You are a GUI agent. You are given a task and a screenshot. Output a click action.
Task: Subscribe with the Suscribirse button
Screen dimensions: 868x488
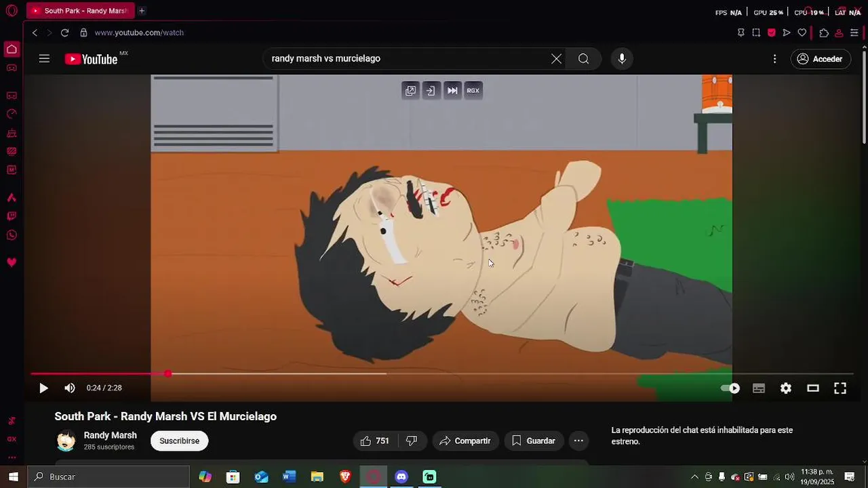(x=180, y=441)
